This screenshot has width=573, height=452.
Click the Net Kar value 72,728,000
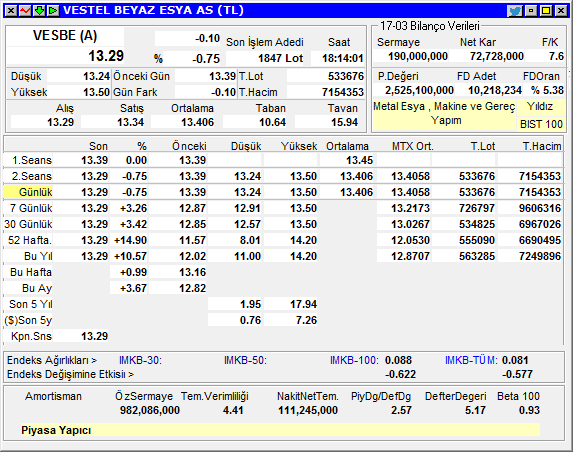tap(497, 56)
